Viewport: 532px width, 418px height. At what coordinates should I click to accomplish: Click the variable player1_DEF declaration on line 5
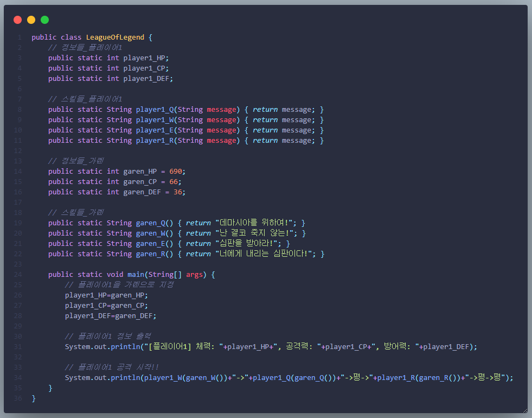pyautogui.click(x=146, y=78)
